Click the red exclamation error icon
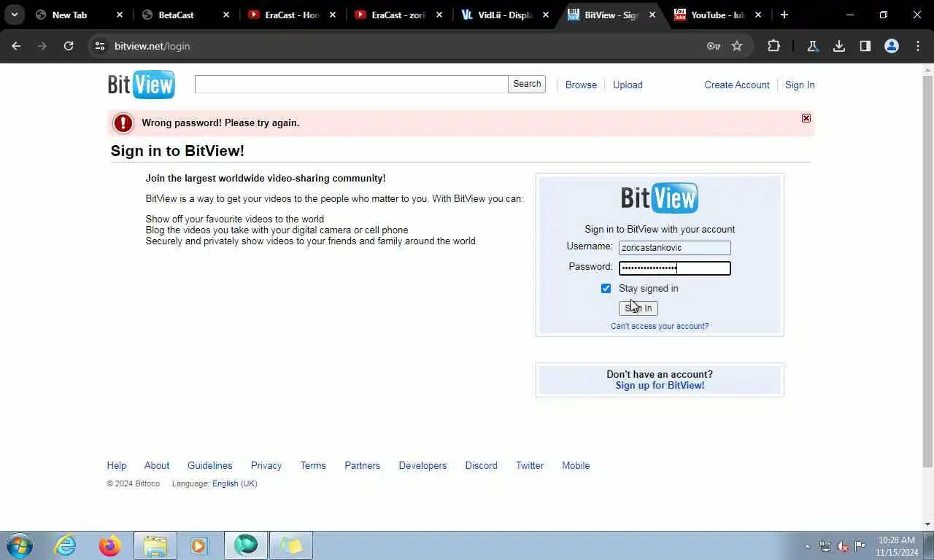 pos(123,123)
